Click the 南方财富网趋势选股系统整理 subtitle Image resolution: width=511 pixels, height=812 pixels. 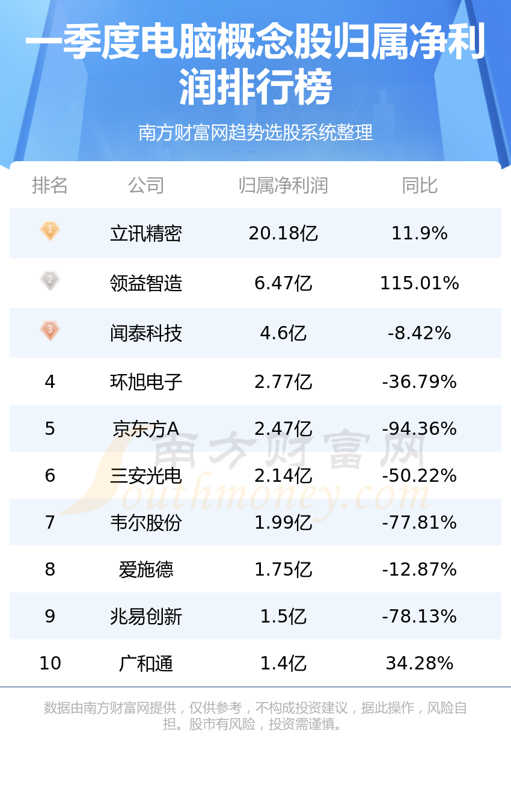(x=255, y=132)
